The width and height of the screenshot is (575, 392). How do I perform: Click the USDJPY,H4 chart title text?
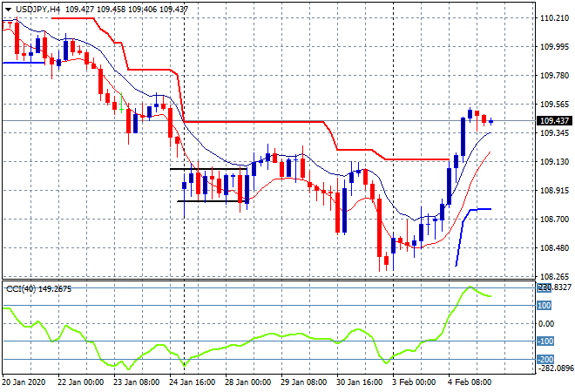37,10
